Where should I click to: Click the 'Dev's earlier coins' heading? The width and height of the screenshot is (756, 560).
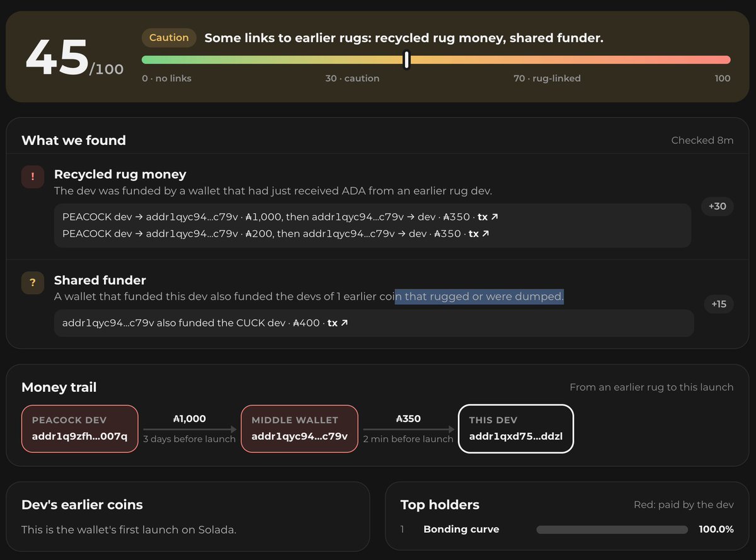tap(82, 505)
